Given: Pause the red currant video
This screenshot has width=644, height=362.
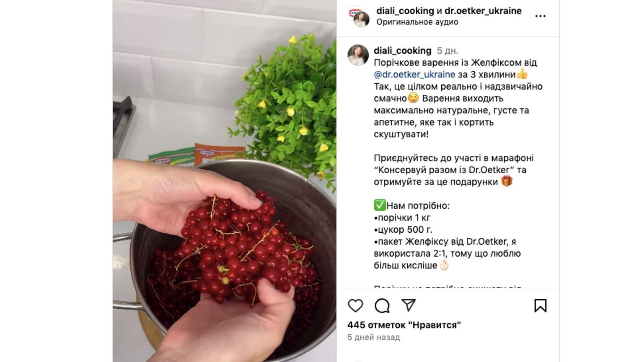Looking at the screenshot, I should (x=224, y=181).
